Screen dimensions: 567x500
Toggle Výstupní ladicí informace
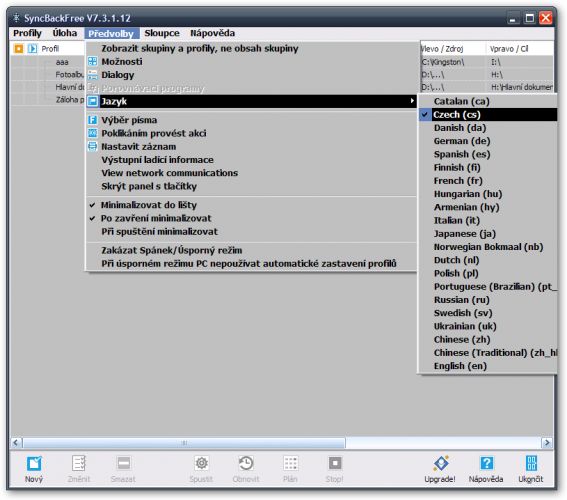[251, 160]
